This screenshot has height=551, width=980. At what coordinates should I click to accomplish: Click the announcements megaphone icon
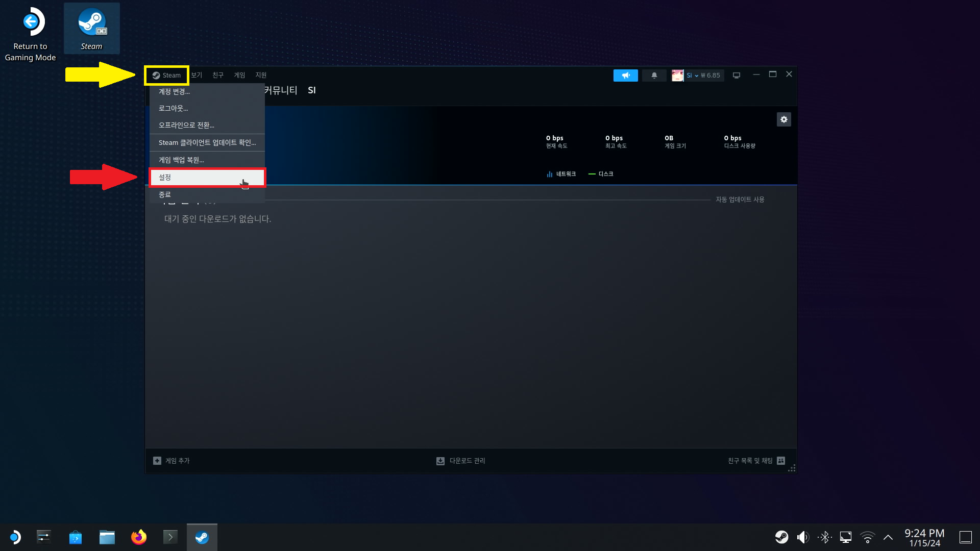pyautogui.click(x=625, y=76)
